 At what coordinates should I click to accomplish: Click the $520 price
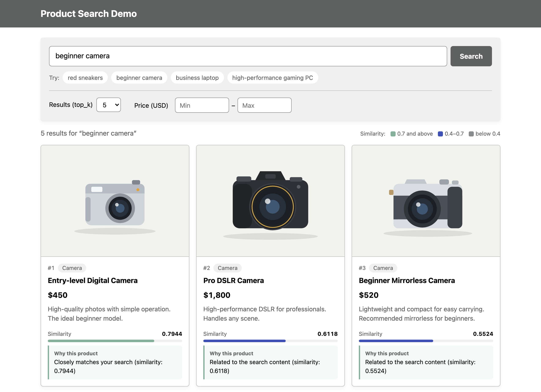pyautogui.click(x=369, y=295)
